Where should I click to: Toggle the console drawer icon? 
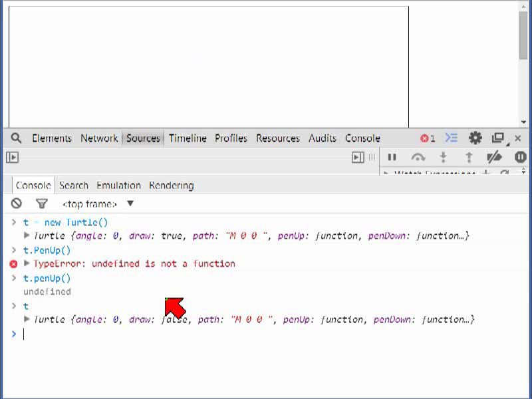pyautogui.click(x=452, y=138)
